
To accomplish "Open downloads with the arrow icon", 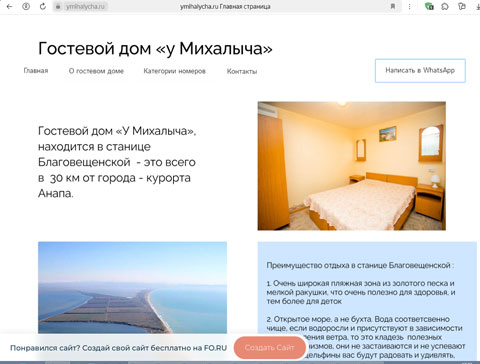I will [478, 6].
